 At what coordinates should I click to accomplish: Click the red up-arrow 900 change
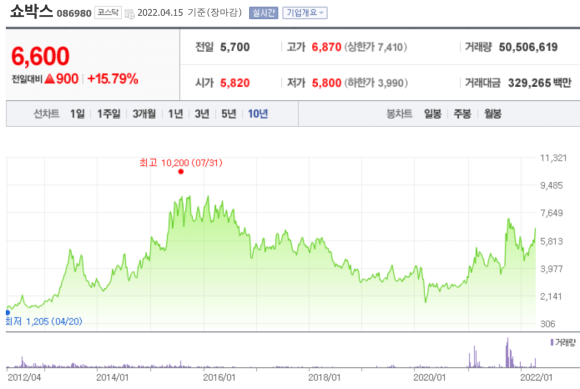click(61, 79)
